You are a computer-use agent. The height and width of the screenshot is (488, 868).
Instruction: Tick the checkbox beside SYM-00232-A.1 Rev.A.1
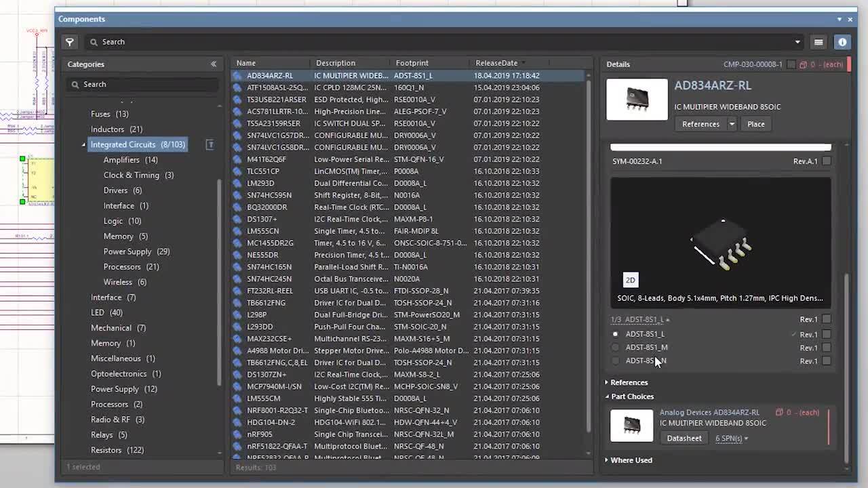[x=826, y=161]
